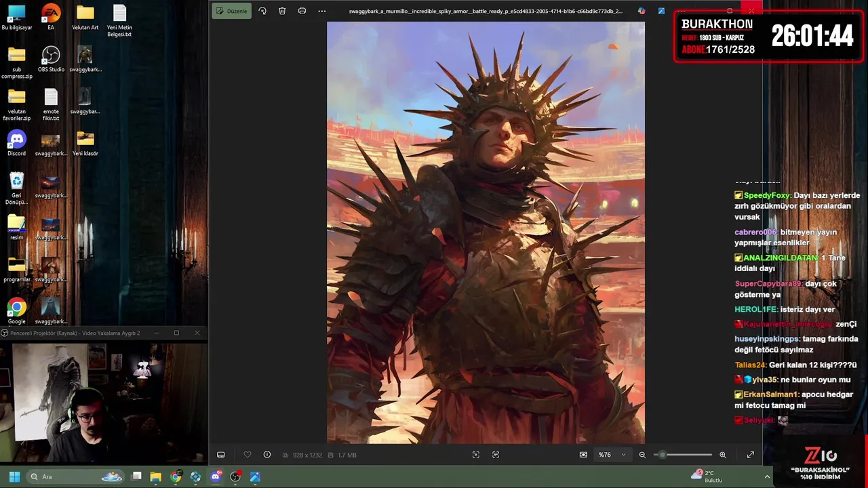Click ErkanSalman1's chat message
Image resolution: width=868 pixels, height=488 pixels.
tap(793, 400)
